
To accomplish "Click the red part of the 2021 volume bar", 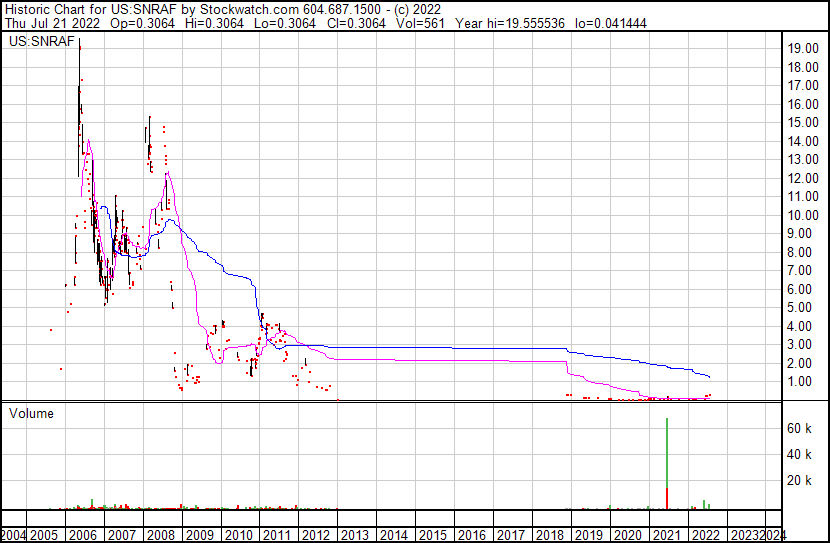I will pyautogui.click(x=667, y=498).
